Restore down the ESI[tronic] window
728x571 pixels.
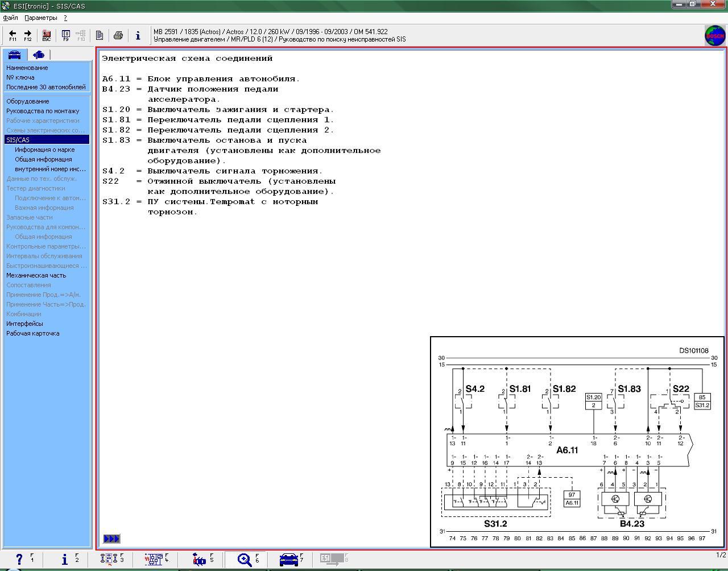coord(693,5)
